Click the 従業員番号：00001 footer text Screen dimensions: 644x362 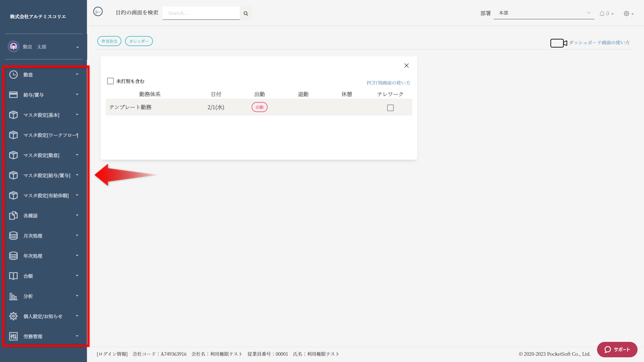click(268, 354)
